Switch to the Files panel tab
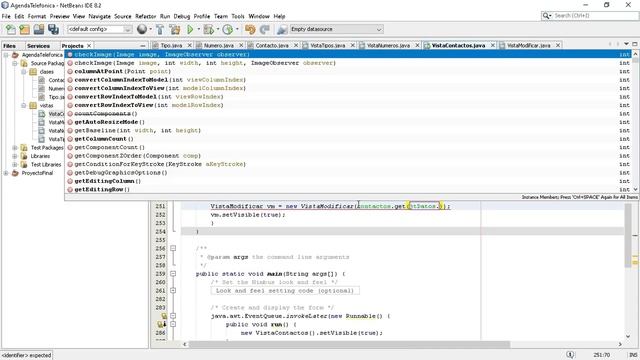This screenshot has width=640, height=360. click(x=9, y=46)
